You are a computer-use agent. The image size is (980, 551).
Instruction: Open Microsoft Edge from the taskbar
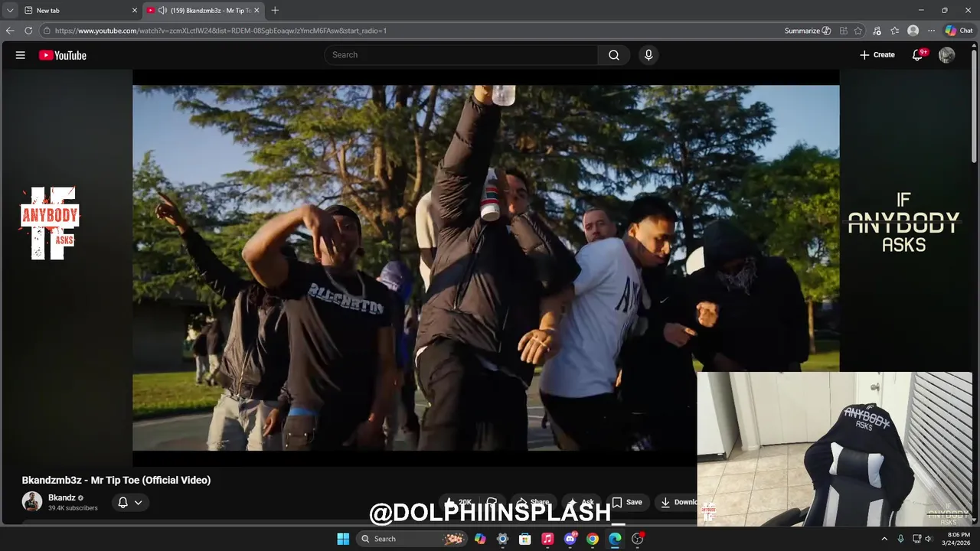click(x=615, y=539)
